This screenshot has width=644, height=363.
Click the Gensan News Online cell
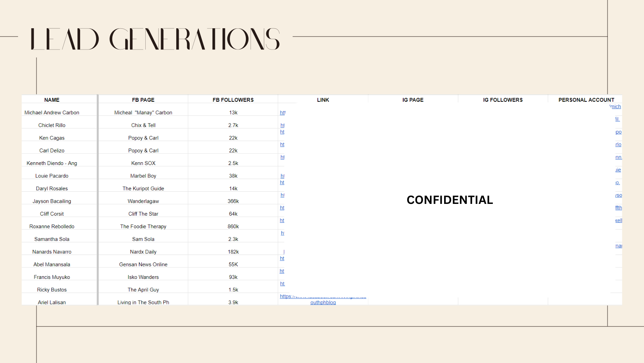coord(143,264)
